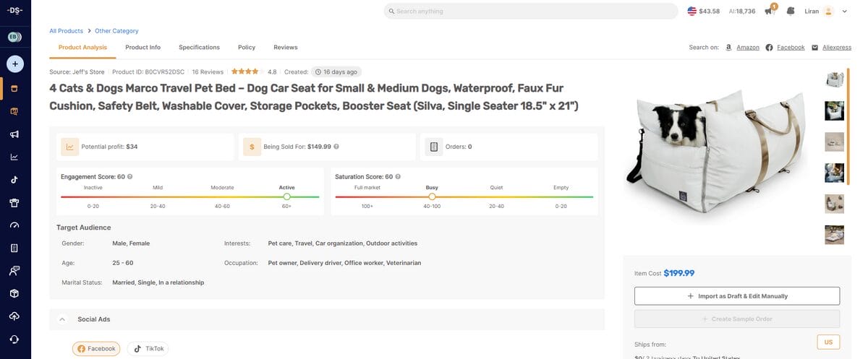Open the EB store switcher badge
The height and width of the screenshot is (359, 868).
14,37
